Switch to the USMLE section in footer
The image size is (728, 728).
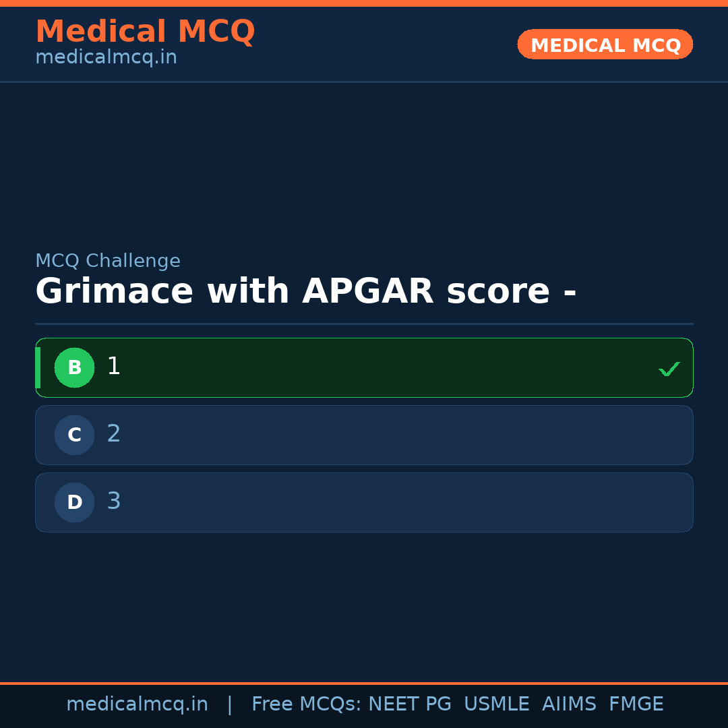(497, 704)
